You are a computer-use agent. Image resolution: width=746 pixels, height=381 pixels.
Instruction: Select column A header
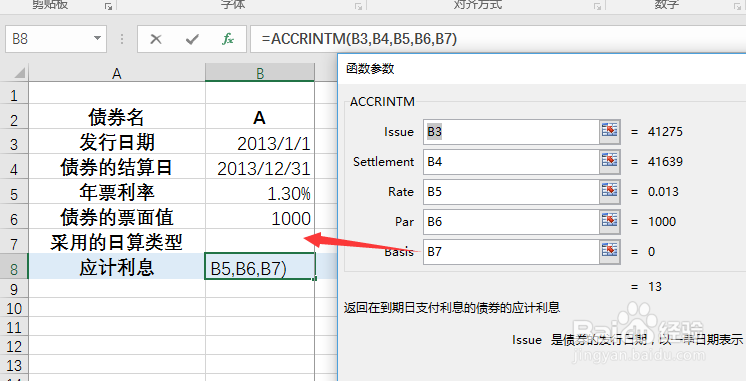[x=117, y=73]
